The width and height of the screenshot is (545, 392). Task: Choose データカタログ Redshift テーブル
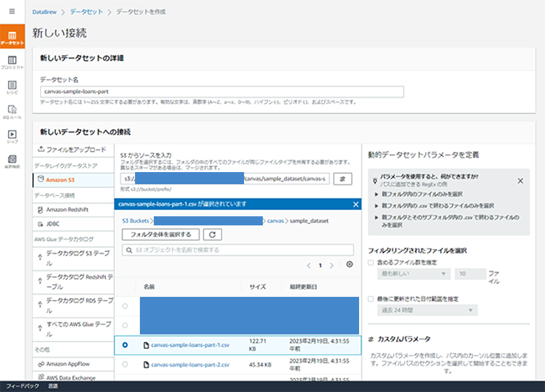click(73, 282)
